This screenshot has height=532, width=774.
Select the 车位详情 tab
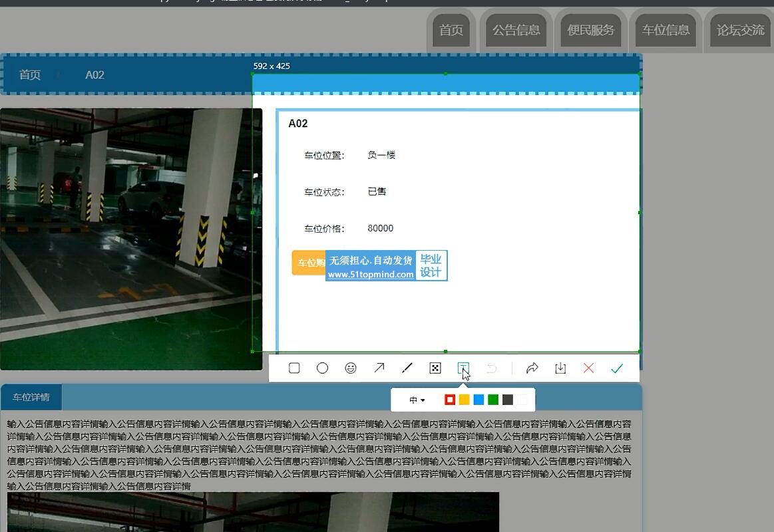pyautogui.click(x=31, y=398)
